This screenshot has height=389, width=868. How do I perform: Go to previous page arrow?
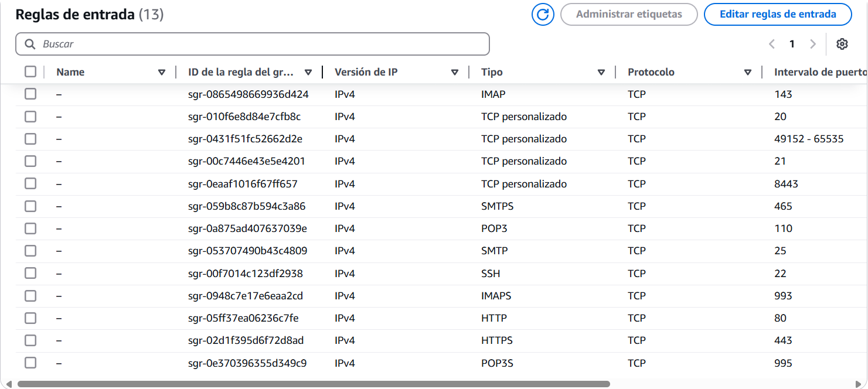[772, 44]
